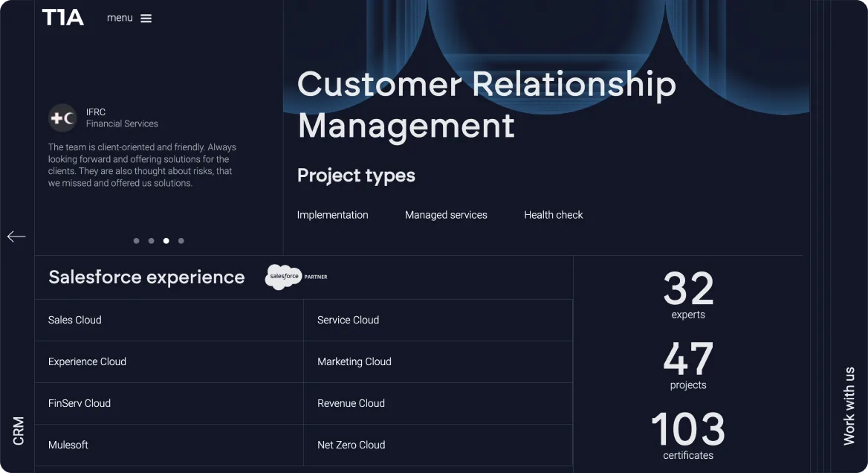Open Service Cloud row

[438, 320]
